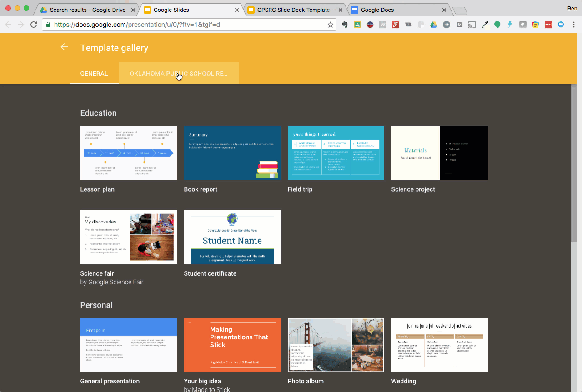Open the Cast extension
This screenshot has height=392, width=582.
(x=472, y=25)
